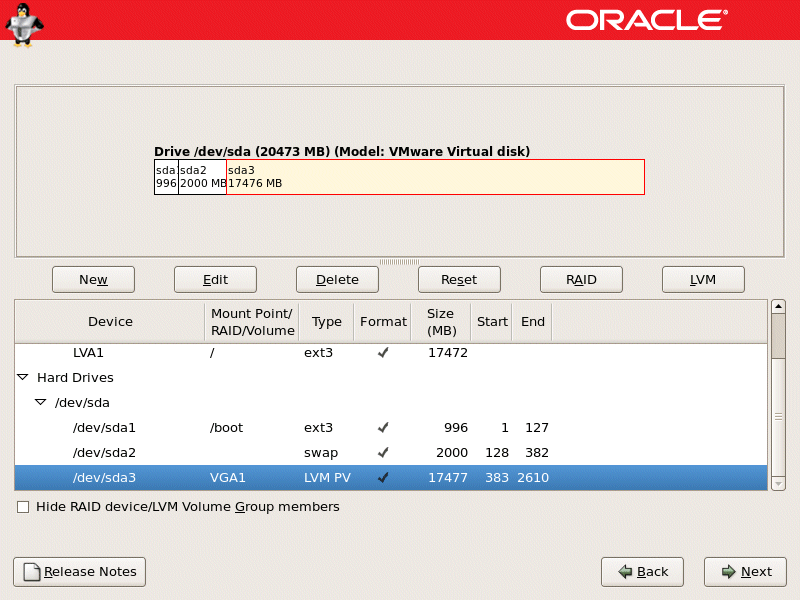This screenshot has width=800, height=600.
Task: Click the partition list scrollbar up arrow
Action: point(778,307)
